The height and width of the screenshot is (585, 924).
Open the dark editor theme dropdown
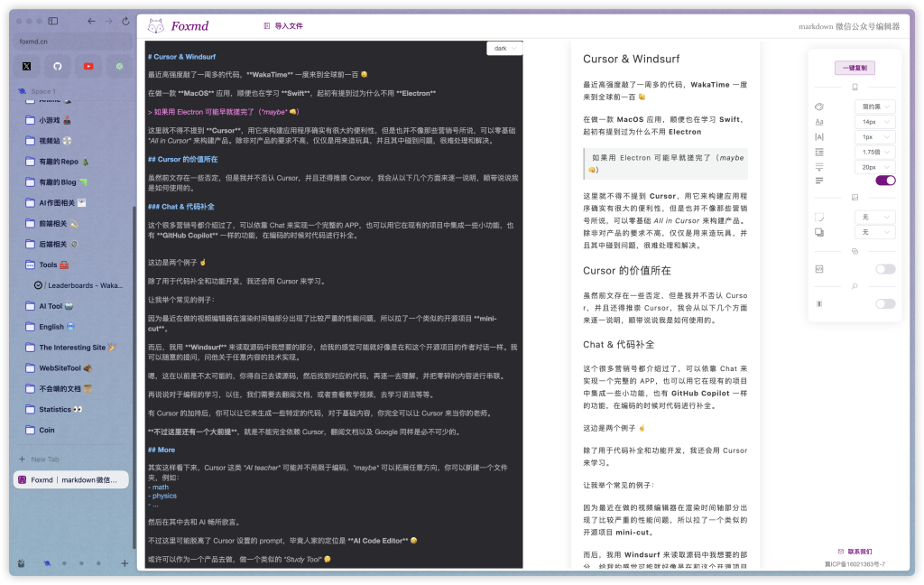[x=504, y=48]
